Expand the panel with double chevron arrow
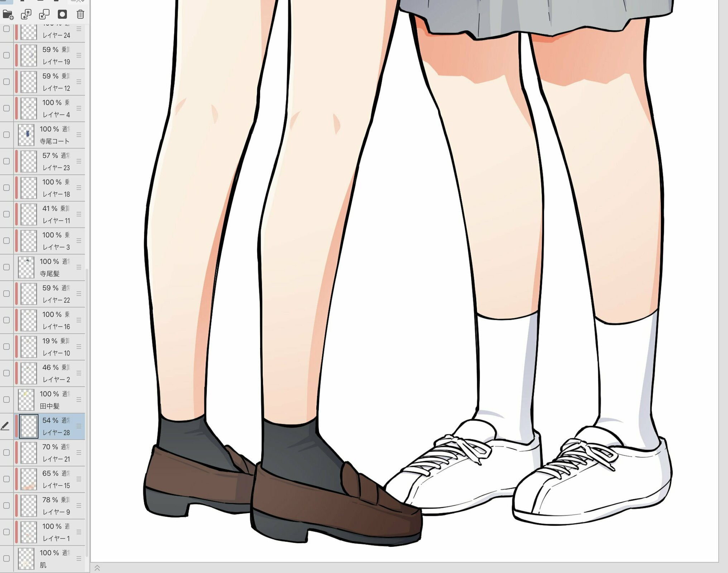Viewport: 728px width, 573px height. coord(97,568)
